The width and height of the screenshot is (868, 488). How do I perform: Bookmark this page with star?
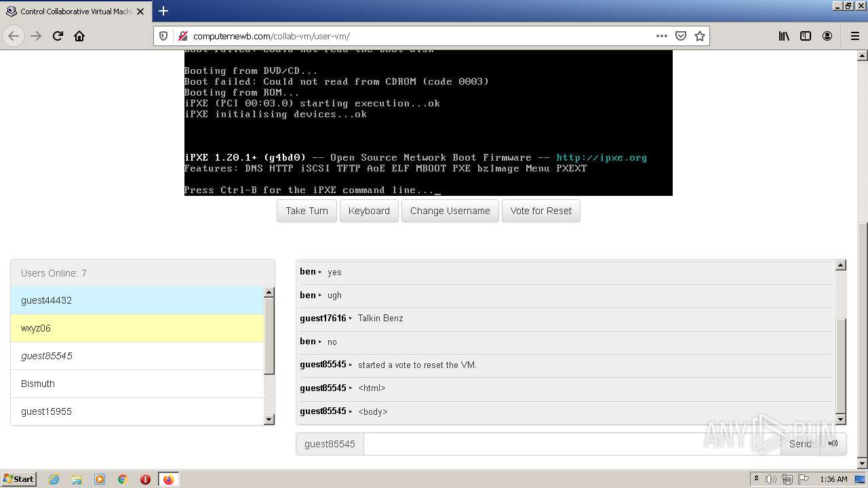(x=700, y=36)
